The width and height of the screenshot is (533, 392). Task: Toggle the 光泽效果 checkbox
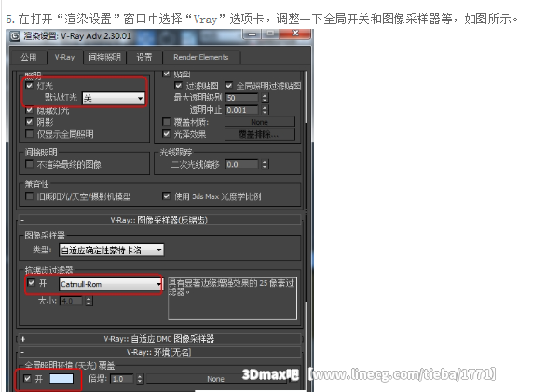coord(166,134)
